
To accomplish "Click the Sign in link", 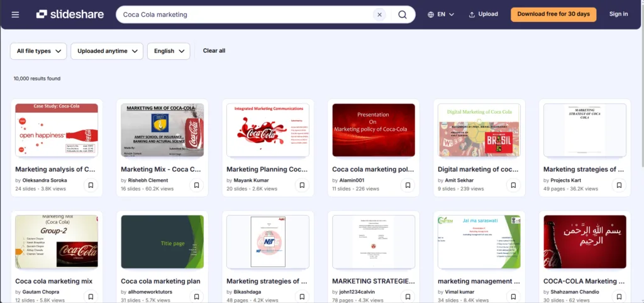I will click(x=618, y=14).
